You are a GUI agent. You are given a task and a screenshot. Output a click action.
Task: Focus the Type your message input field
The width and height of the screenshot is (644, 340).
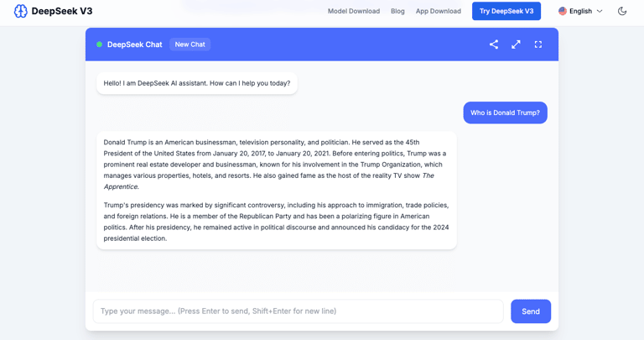point(299,311)
